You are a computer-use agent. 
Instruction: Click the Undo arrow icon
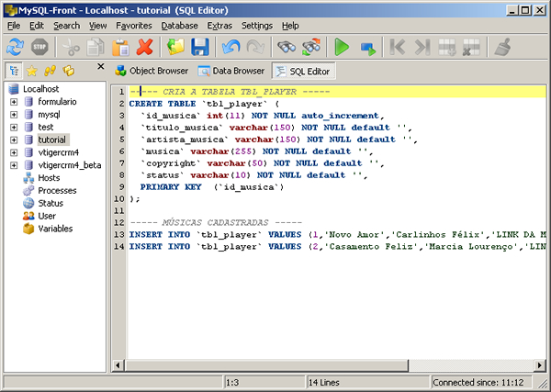pyautogui.click(x=231, y=47)
